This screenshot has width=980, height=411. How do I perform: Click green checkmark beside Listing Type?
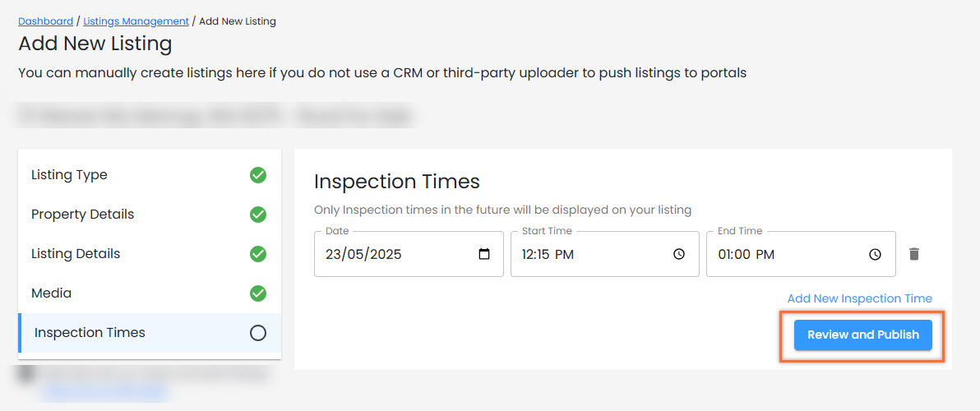[258, 175]
